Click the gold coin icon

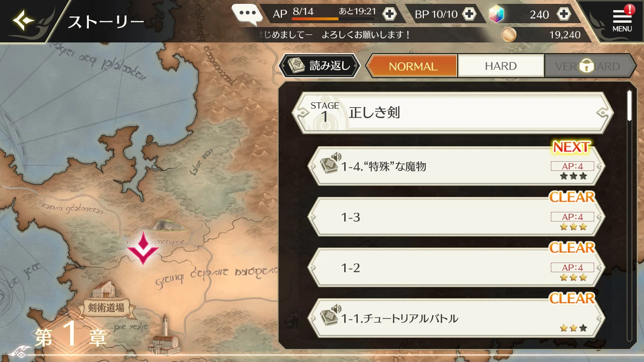click(508, 35)
